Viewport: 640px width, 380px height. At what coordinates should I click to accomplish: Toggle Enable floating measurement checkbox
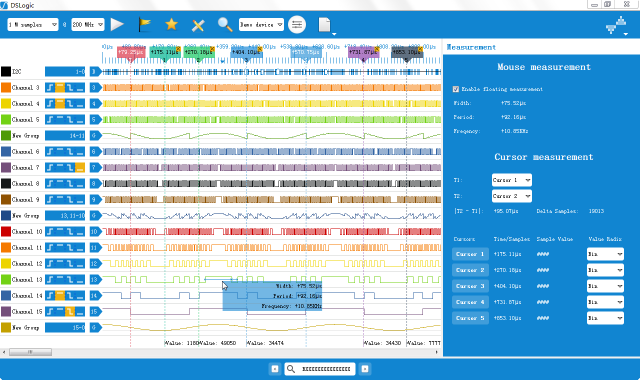[x=456, y=89]
